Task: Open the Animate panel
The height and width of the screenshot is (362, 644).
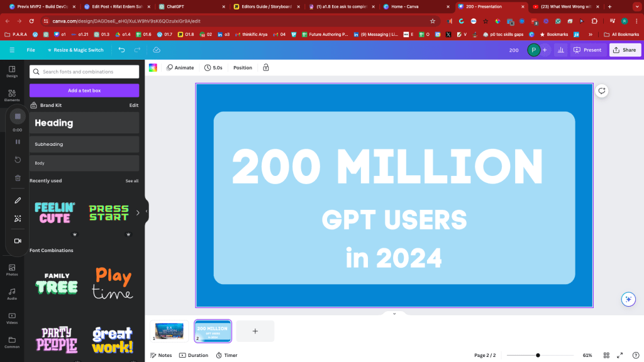Action: point(180,68)
